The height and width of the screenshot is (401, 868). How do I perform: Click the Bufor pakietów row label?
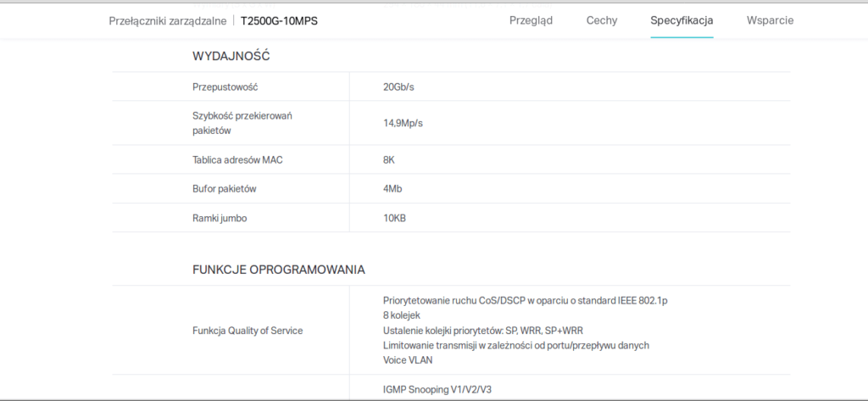(x=225, y=188)
